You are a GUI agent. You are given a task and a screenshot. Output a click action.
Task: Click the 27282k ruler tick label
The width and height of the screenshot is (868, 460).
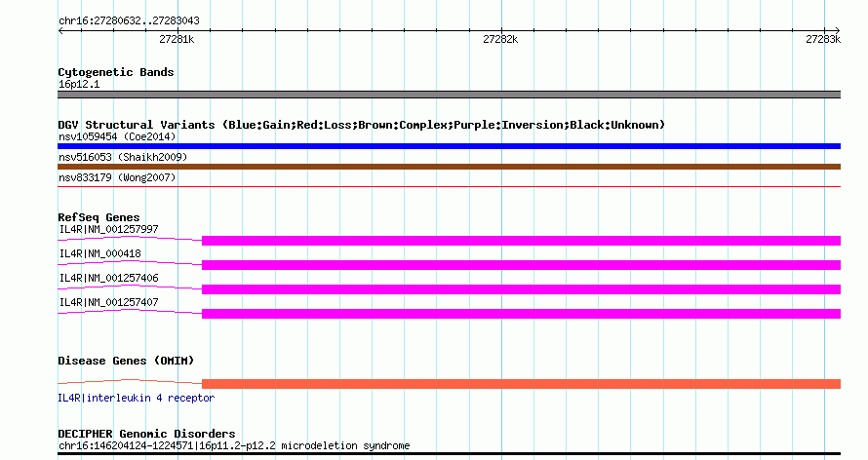click(500, 39)
